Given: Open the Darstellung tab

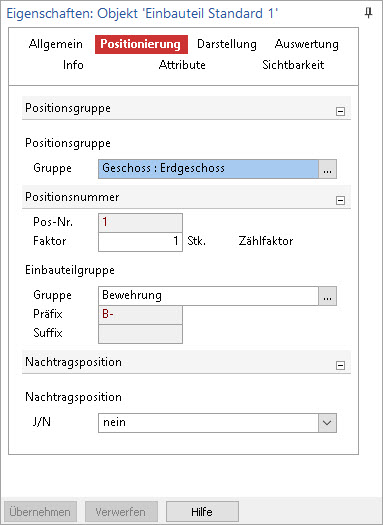Looking at the screenshot, I should [227, 44].
